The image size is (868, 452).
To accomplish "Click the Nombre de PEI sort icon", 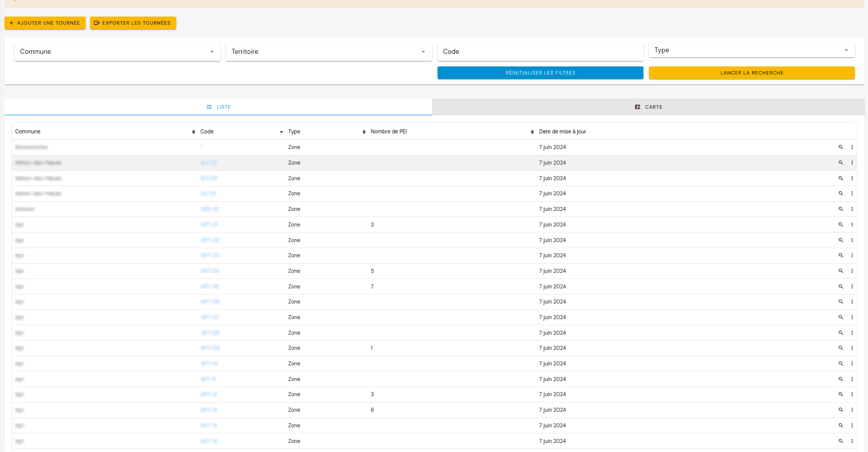I will tap(532, 132).
